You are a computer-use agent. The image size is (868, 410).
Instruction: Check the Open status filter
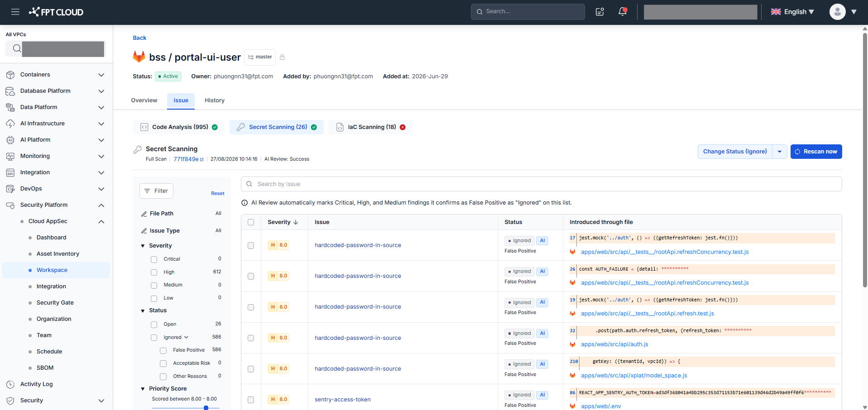click(154, 324)
